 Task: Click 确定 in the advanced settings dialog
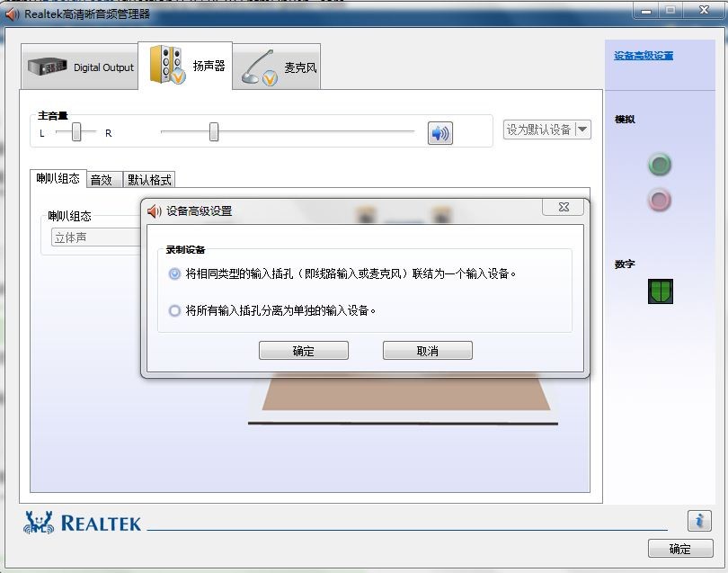(x=304, y=351)
